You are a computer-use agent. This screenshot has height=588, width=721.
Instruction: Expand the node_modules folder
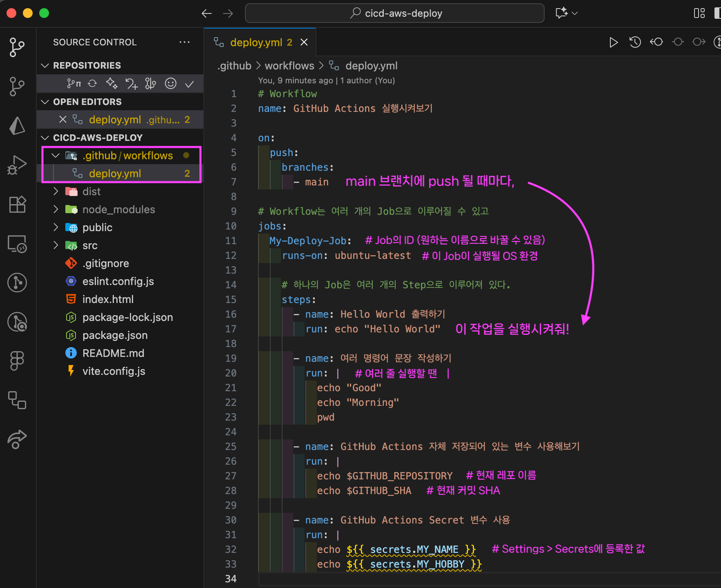(56, 209)
